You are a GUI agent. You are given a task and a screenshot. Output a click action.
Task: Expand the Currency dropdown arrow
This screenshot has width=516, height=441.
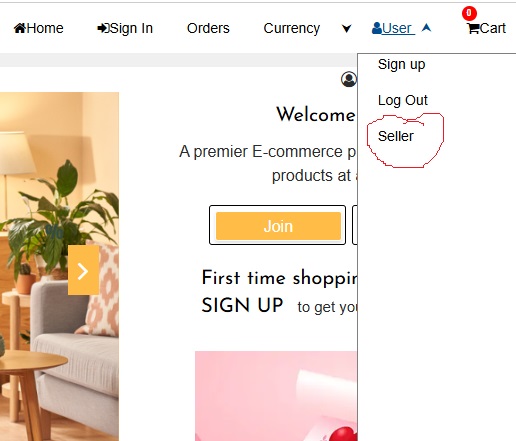[x=346, y=29]
